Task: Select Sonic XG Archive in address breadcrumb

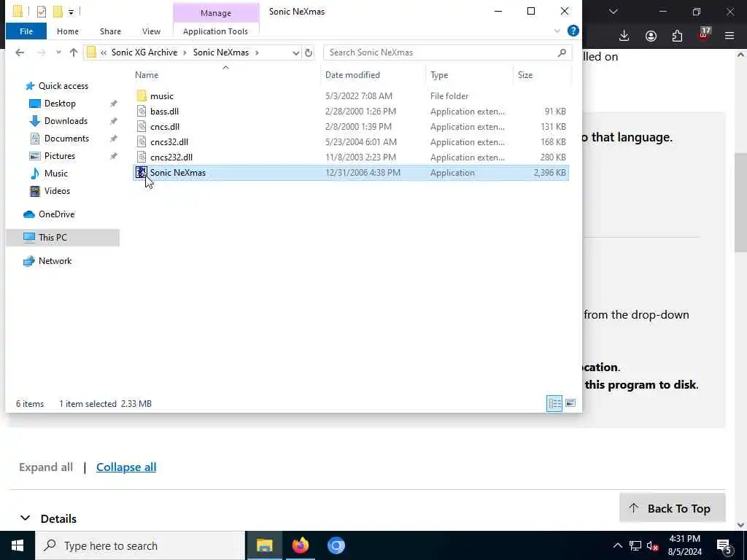Action: pyautogui.click(x=144, y=52)
